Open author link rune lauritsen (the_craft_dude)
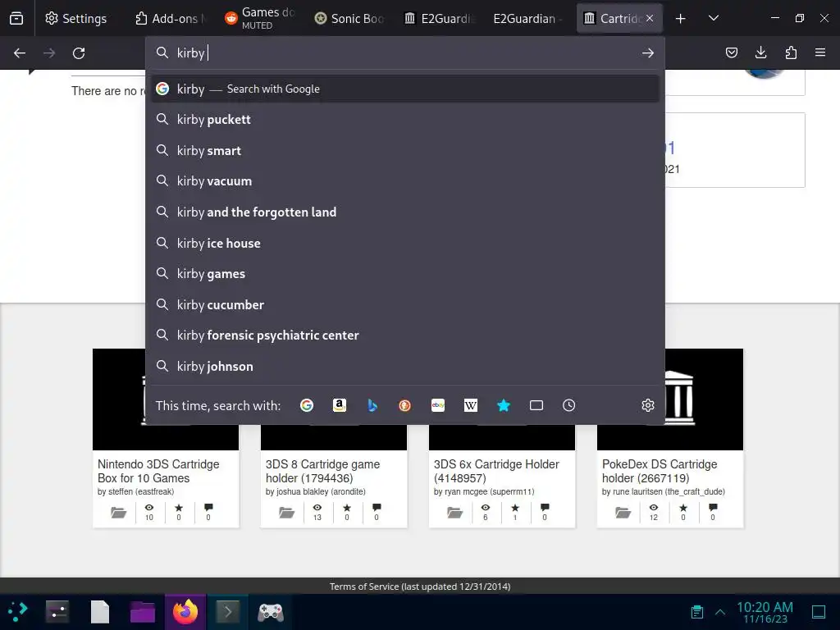 pos(669,492)
